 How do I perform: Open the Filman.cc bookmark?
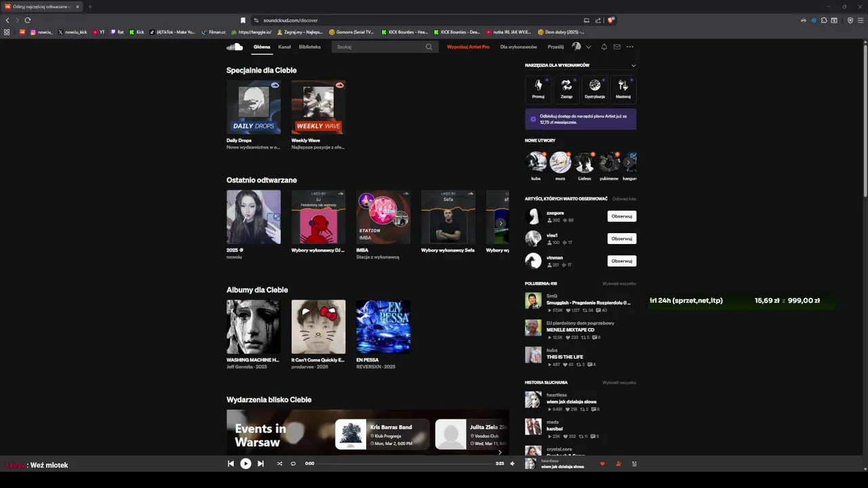pyautogui.click(x=214, y=32)
